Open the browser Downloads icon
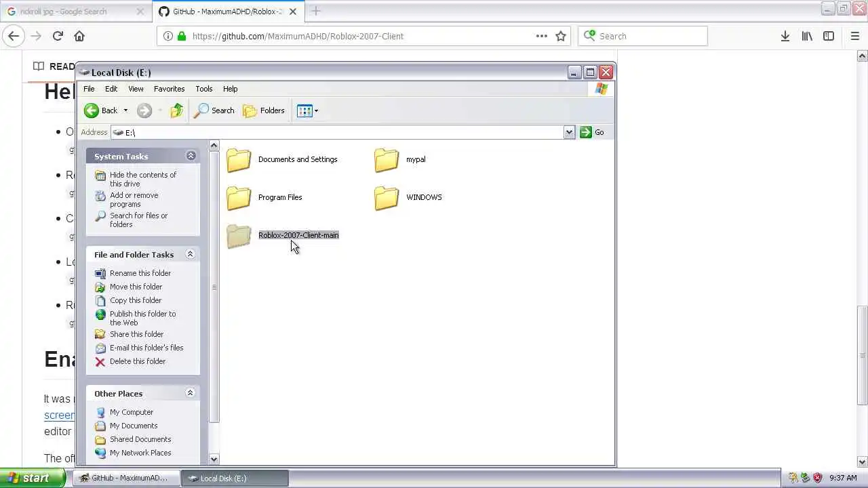The image size is (868, 488). pos(785,36)
